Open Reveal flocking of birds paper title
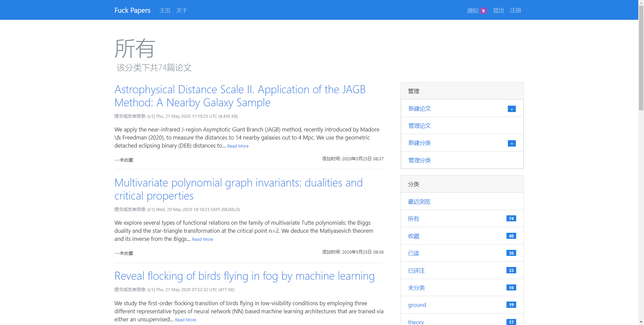 point(245,276)
